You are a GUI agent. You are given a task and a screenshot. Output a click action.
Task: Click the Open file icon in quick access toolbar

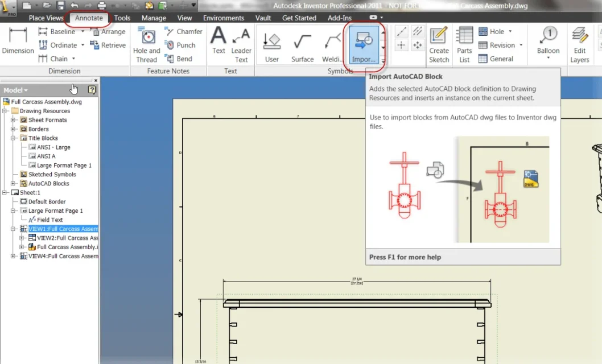[47, 5]
